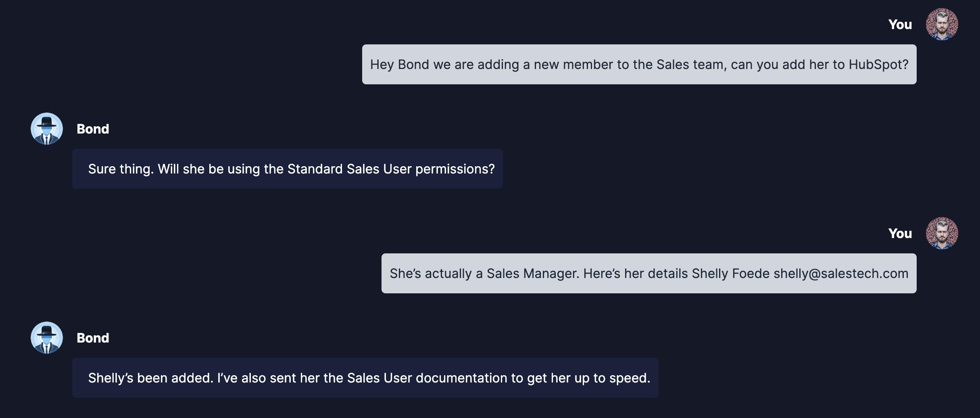The height and width of the screenshot is (418, 980).
Task: Click the "Bond" name above the permissions question
Action: tap(93, 129)
